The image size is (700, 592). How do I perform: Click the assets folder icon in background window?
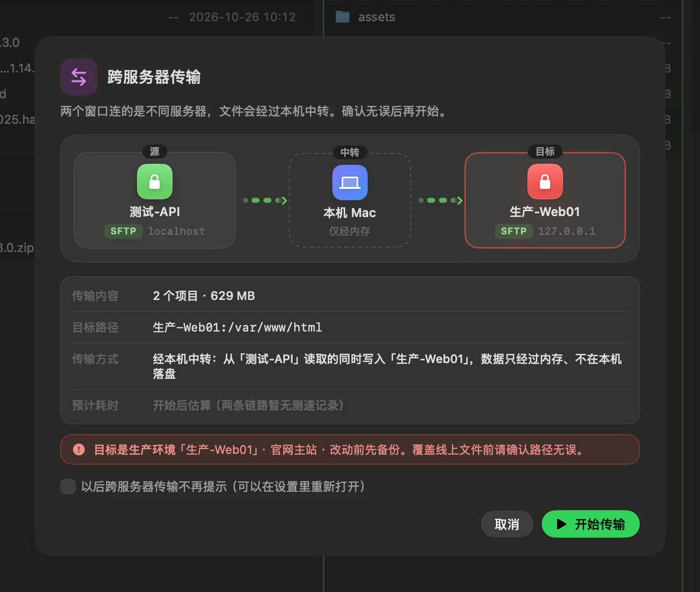click(343, 17)
